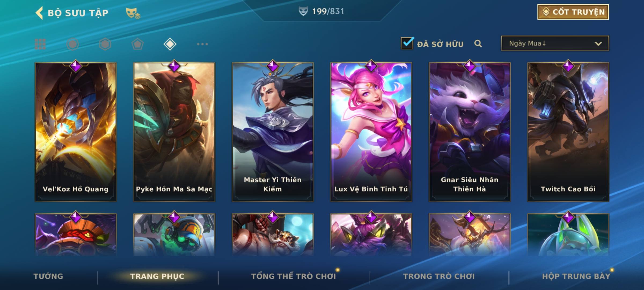
Task: Filter by hexagon rarity gem icon
Action: [105, 44]
